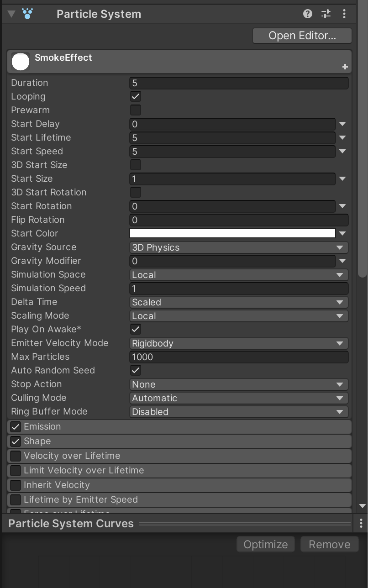Click the Open Editor button
Screen dimensions: 368x588
302,36
